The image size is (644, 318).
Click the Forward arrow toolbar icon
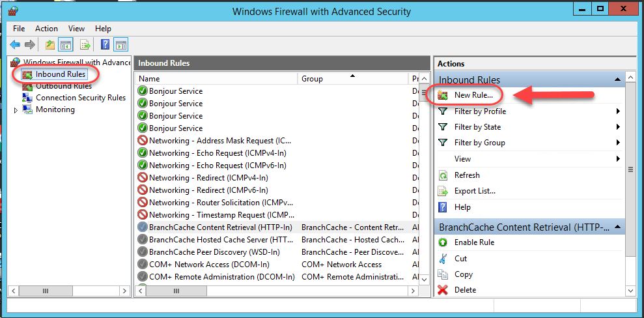[29, 44]
